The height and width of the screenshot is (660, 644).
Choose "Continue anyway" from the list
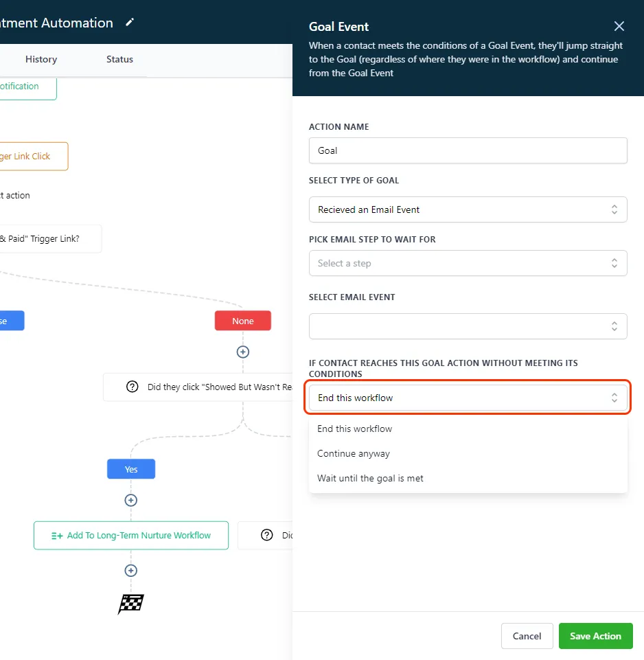tap(354, 453)
